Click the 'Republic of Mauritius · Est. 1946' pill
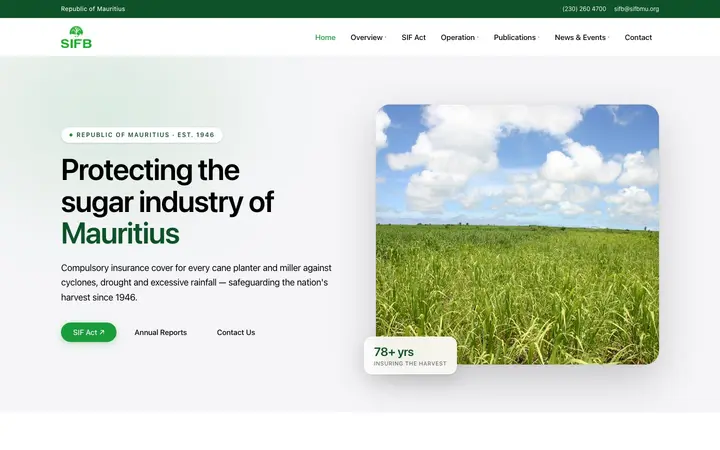 tap(142, 135)
